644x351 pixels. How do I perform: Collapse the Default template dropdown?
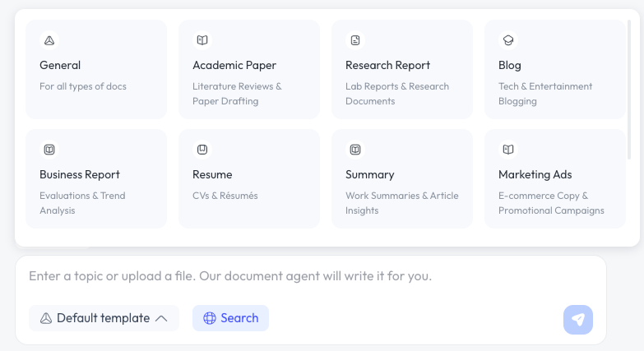click(104, 318)
